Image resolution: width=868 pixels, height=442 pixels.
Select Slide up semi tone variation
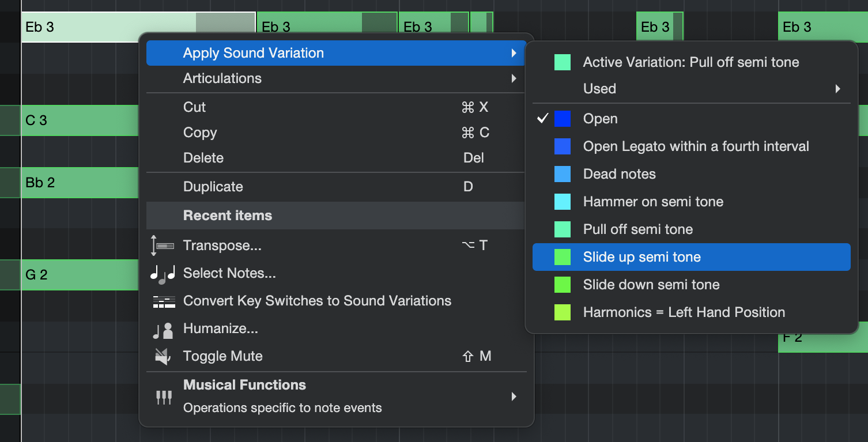(692, 257)
